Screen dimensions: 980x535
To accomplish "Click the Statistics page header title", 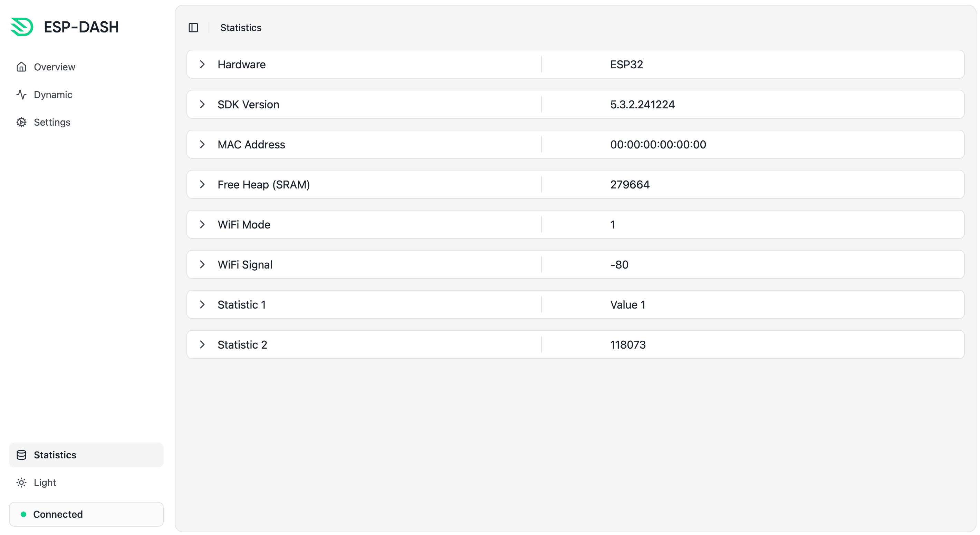I will [241, 28].
